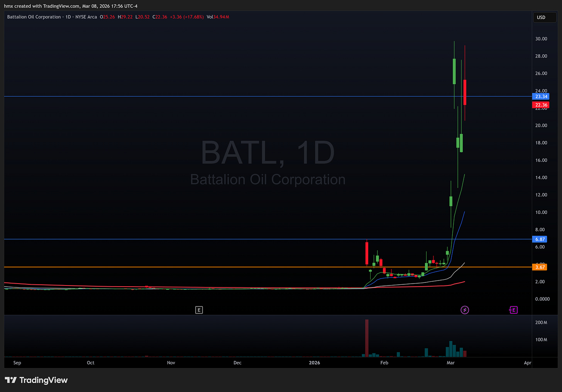
Task: Click the 100M volume axis label
Action: [541, 340]
